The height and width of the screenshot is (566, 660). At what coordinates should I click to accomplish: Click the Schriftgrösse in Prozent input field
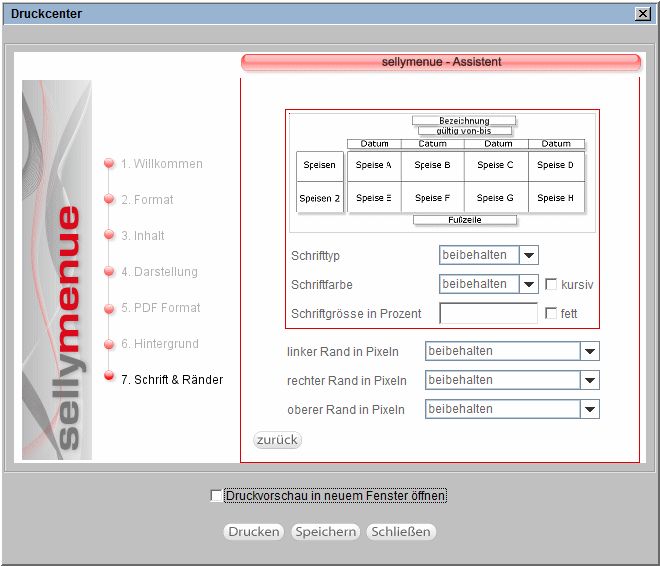488,314
